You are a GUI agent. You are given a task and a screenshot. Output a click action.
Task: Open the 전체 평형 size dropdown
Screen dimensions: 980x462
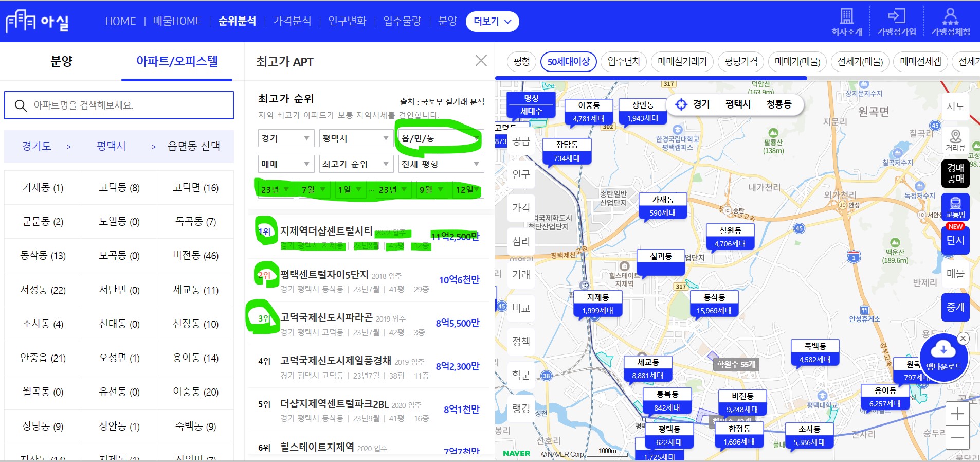pos(441,164)
